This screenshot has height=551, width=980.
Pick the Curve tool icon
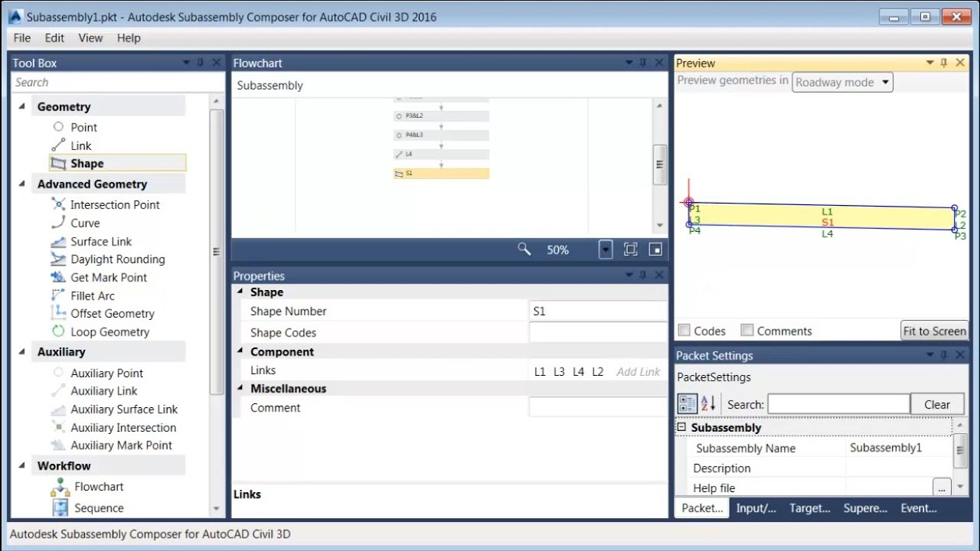point(58,223)
